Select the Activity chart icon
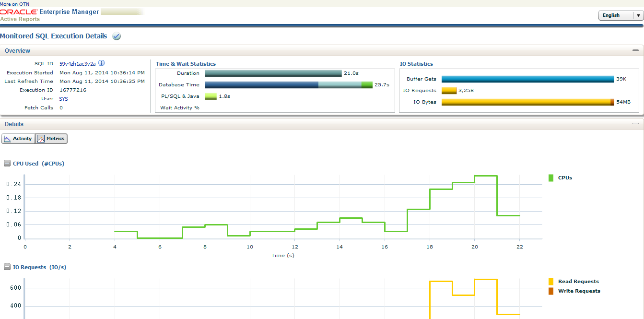 coord(8,138)
